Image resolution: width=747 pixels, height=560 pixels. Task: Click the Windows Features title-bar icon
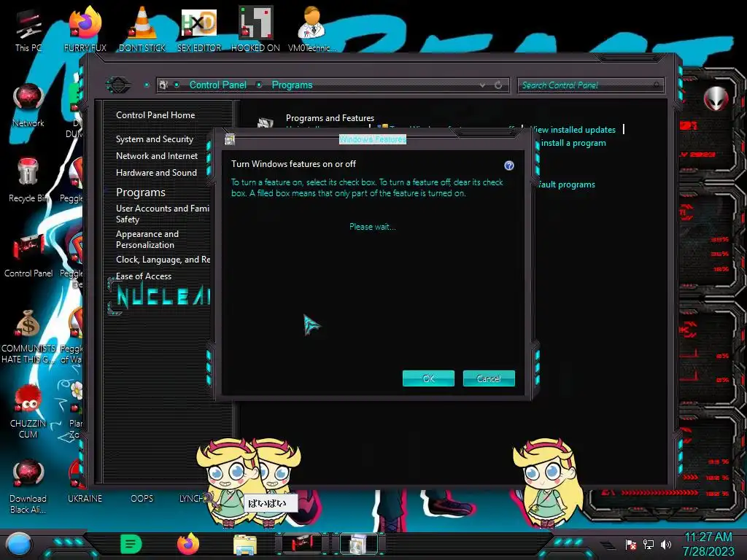[230, 139]
